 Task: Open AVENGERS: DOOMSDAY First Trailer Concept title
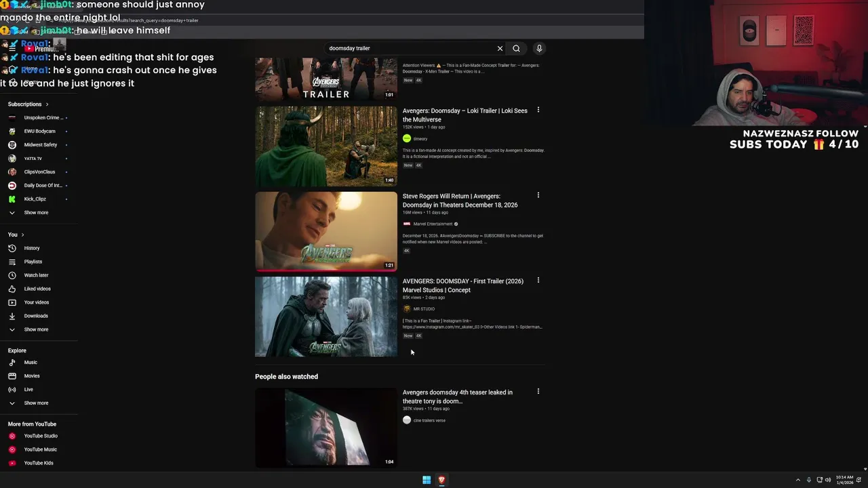click(x=463, y=285)
